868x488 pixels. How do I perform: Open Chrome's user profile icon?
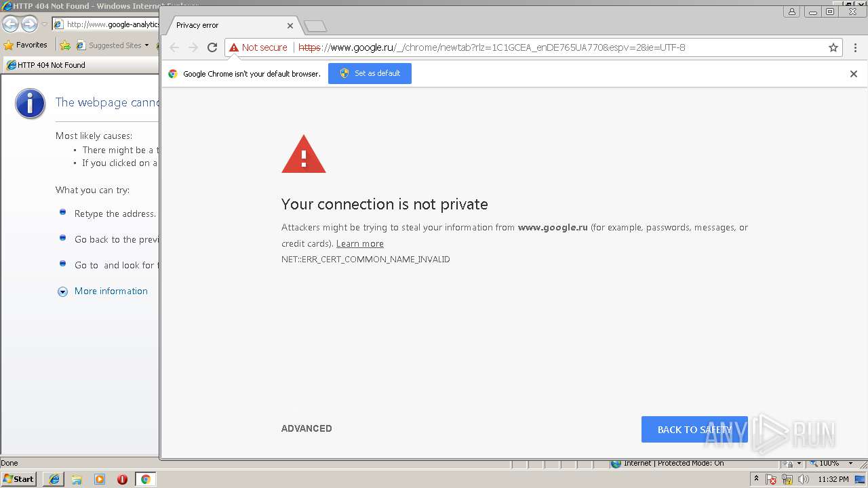792,12
